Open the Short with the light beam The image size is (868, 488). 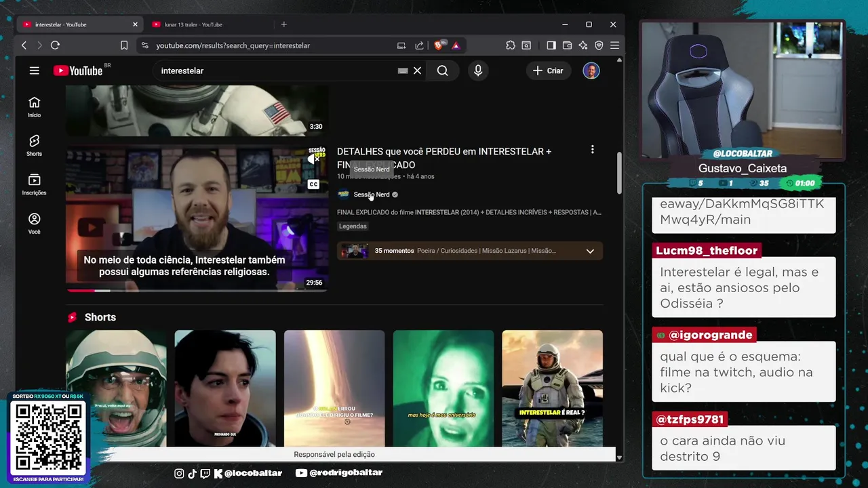click(334, 388)
